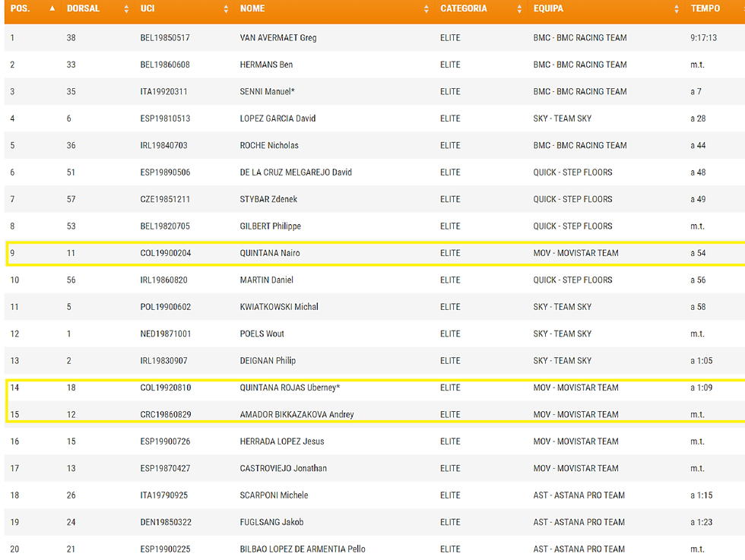
Task: Click time gap a 54 for Quintana Nairo
Action: [x=698, y=253]
